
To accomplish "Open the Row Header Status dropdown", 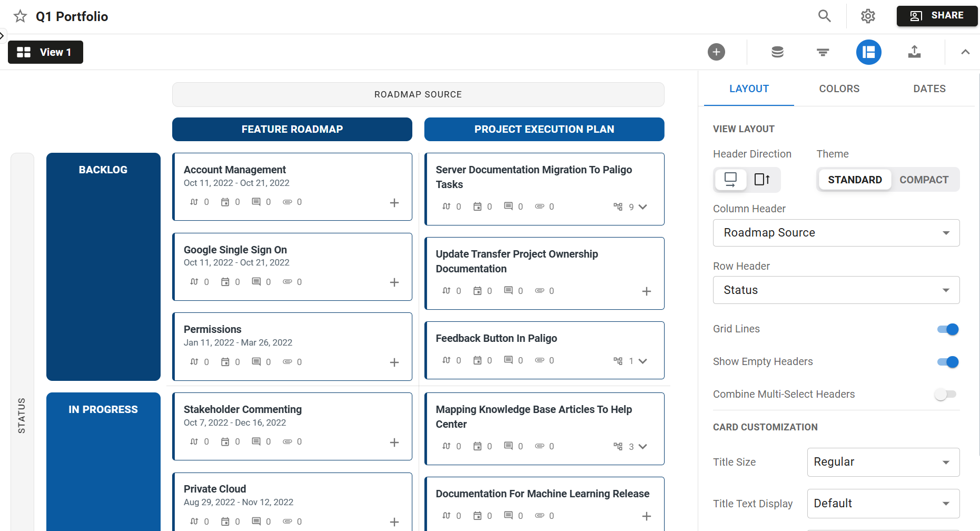I will tap(836, 290).
